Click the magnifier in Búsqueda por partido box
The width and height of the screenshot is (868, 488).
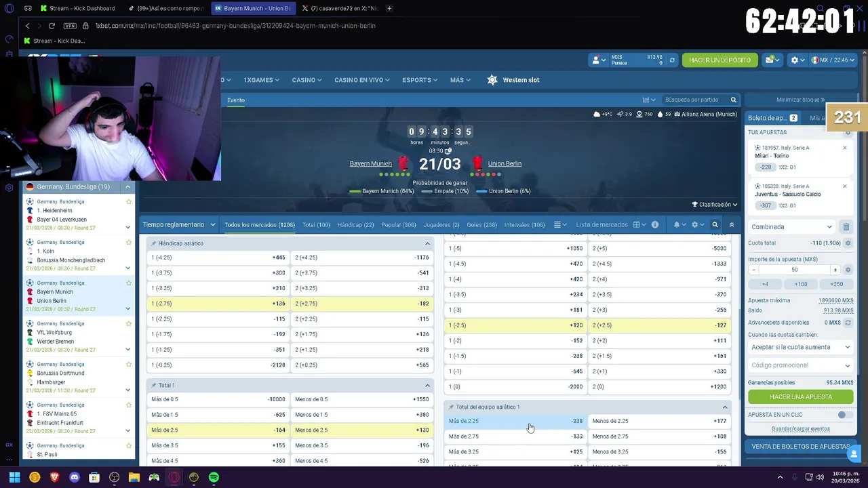coord(733,100)
